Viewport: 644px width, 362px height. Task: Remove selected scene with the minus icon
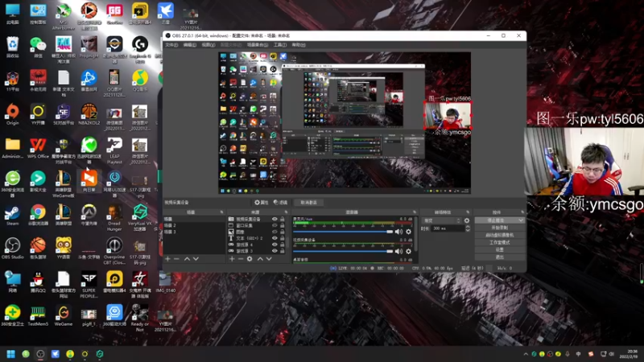click(176, 259)
